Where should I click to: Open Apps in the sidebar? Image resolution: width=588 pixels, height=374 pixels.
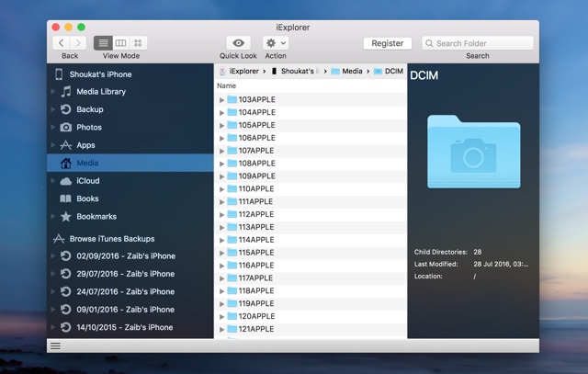tap(77, 145)
